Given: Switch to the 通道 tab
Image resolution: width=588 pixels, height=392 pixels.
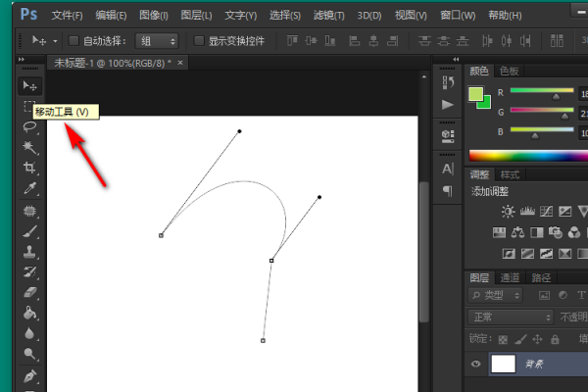Looking at the screenshot, I should tap(511, 277).
